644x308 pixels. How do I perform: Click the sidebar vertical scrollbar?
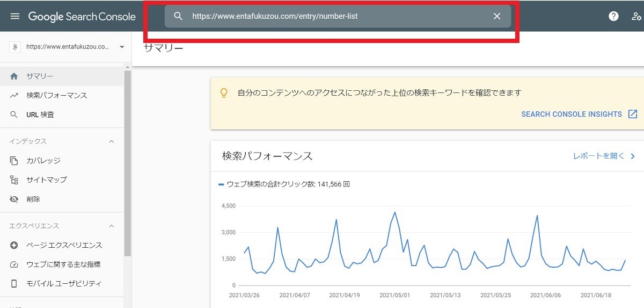127,164
